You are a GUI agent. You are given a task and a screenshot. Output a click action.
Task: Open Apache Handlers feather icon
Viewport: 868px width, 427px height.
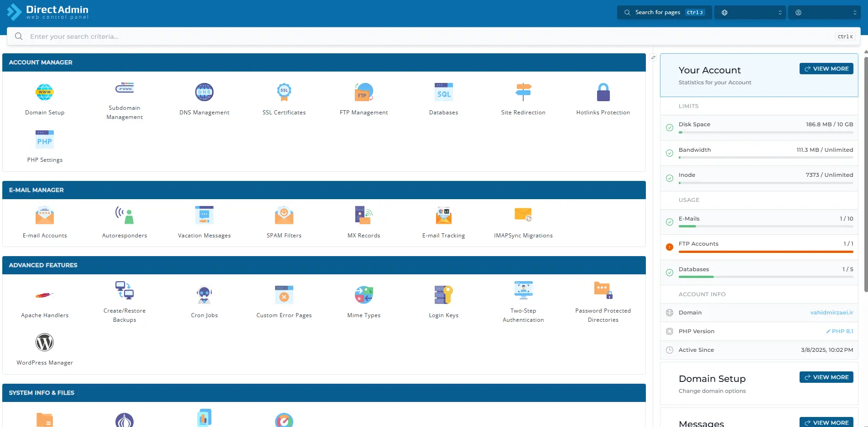point(45,295)
